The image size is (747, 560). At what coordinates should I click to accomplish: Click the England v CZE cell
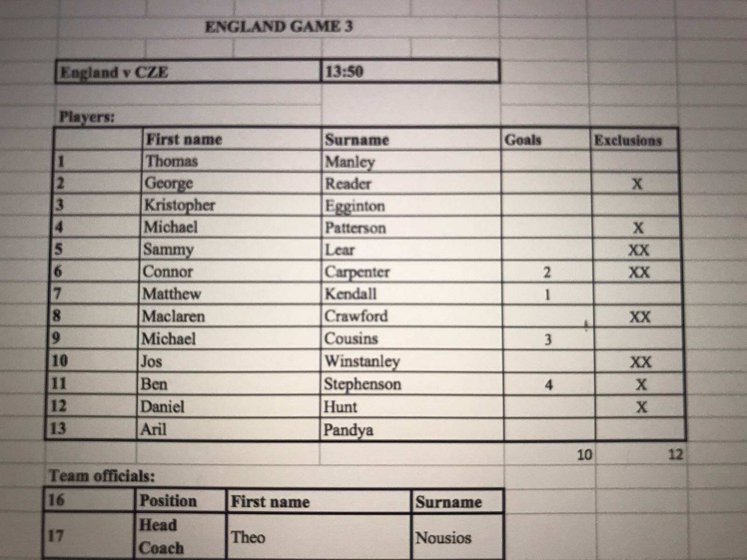[x=188, y=72]
